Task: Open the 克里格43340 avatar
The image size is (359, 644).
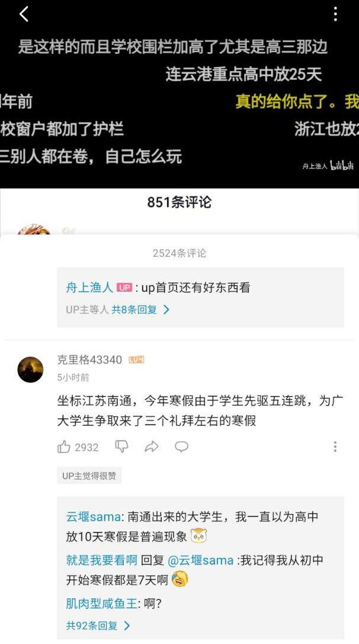Action: point(30,369)
